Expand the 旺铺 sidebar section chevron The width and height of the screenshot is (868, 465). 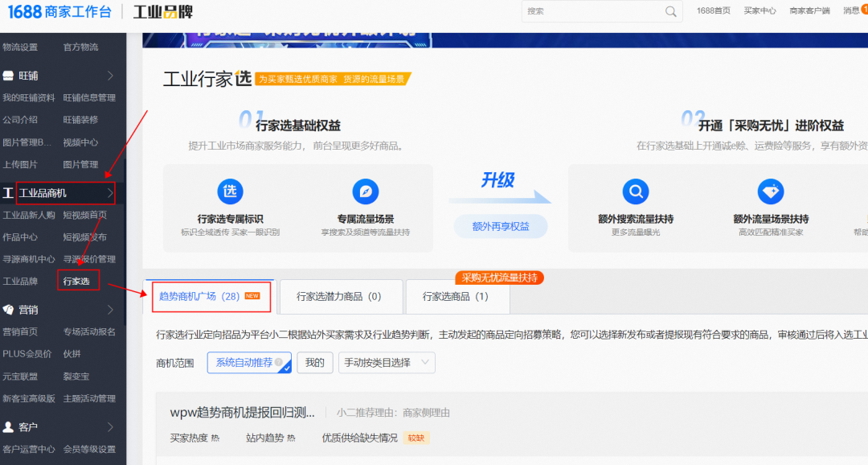(x=111, y=76)
